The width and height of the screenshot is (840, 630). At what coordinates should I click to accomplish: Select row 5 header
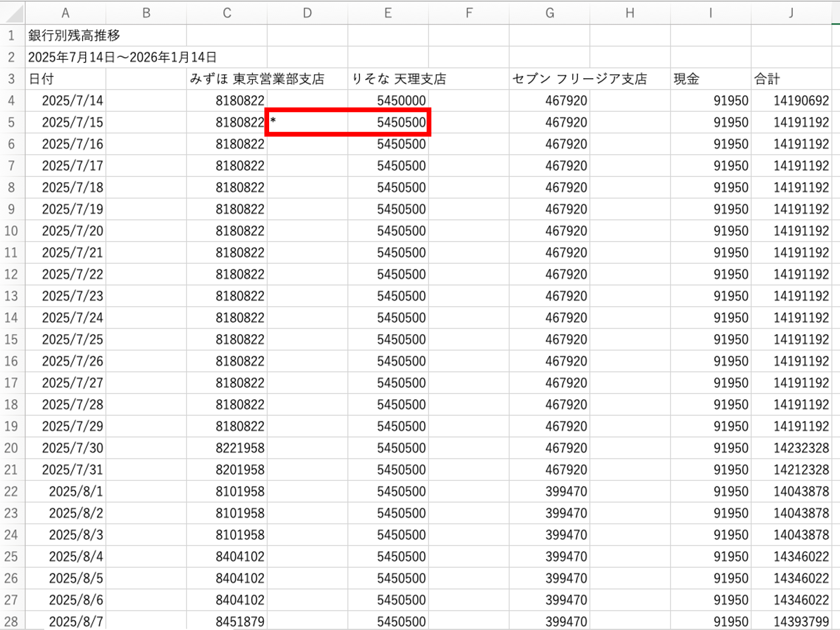tap(12, 122)
